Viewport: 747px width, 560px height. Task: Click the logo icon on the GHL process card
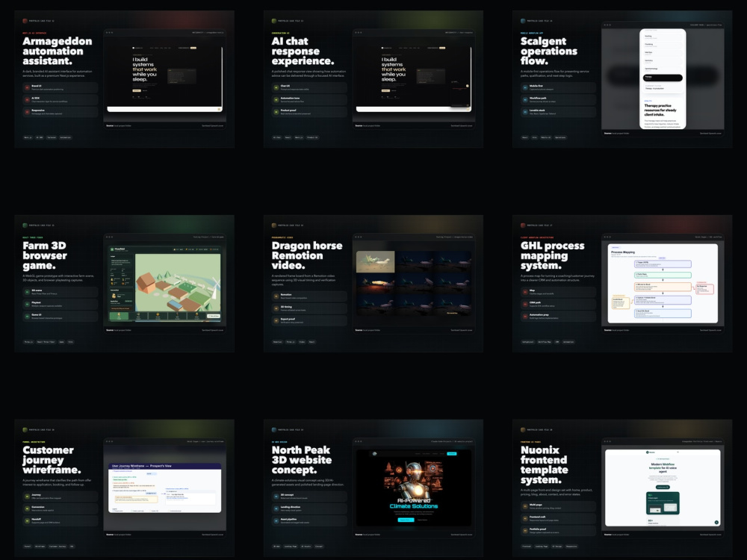[523, 225]
